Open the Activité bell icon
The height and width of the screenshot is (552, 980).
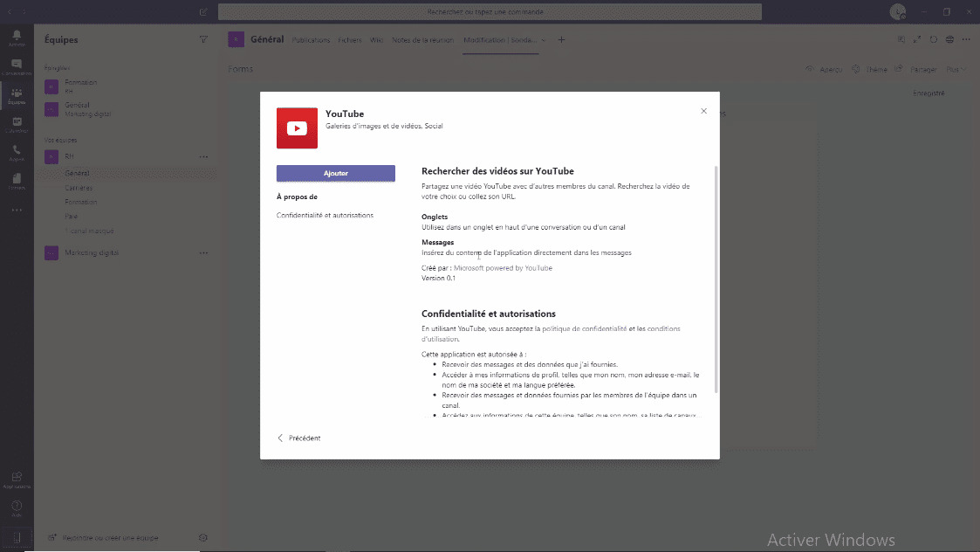coord(17,38)
